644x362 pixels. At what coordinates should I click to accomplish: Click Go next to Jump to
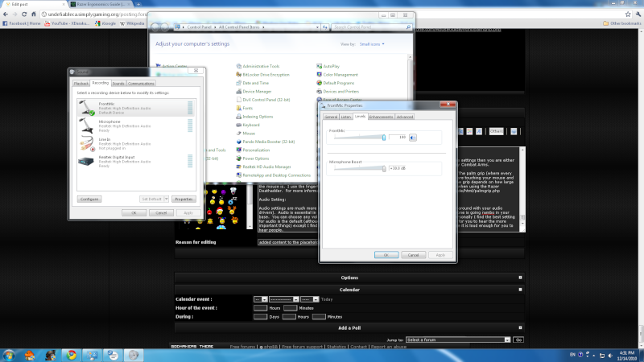point(518,339)
